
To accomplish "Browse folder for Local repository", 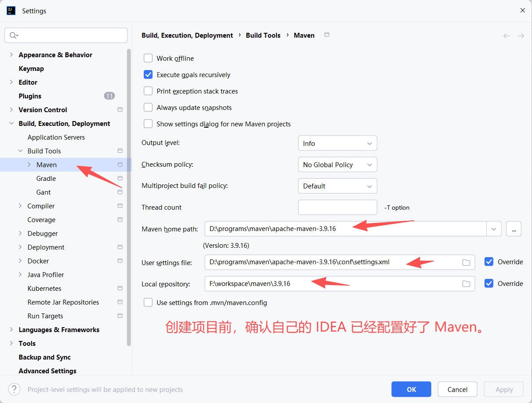I will tap(466, 284).
